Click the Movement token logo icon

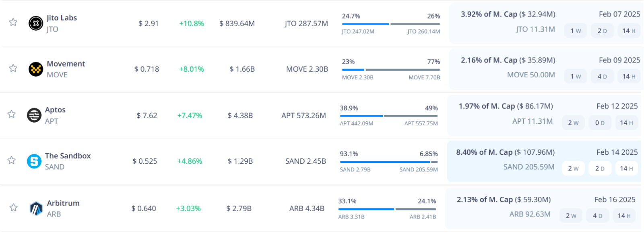(36, 69)
